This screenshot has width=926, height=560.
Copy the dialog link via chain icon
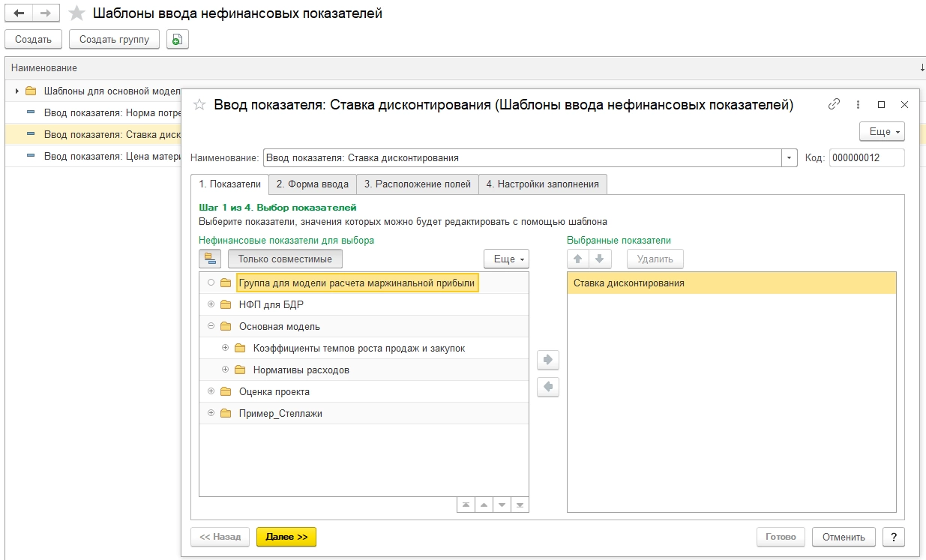tap(834, 105)
